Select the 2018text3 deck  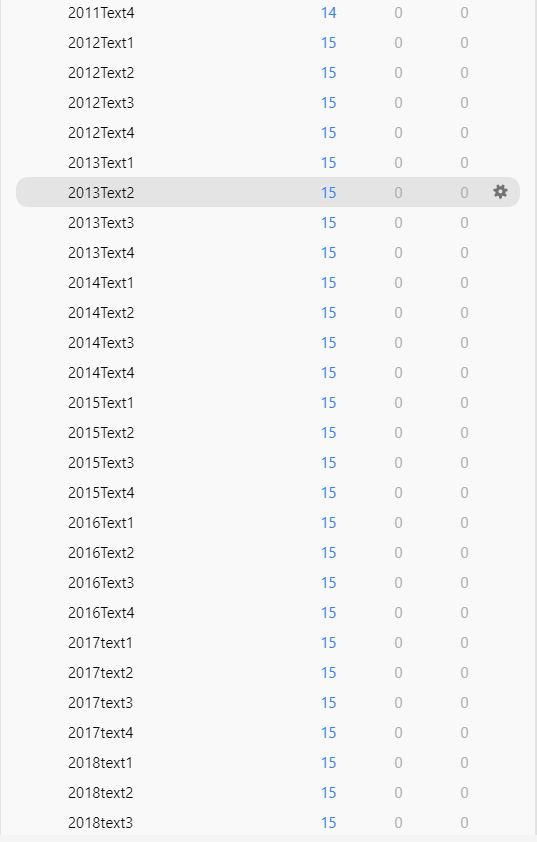pos(100,823)
